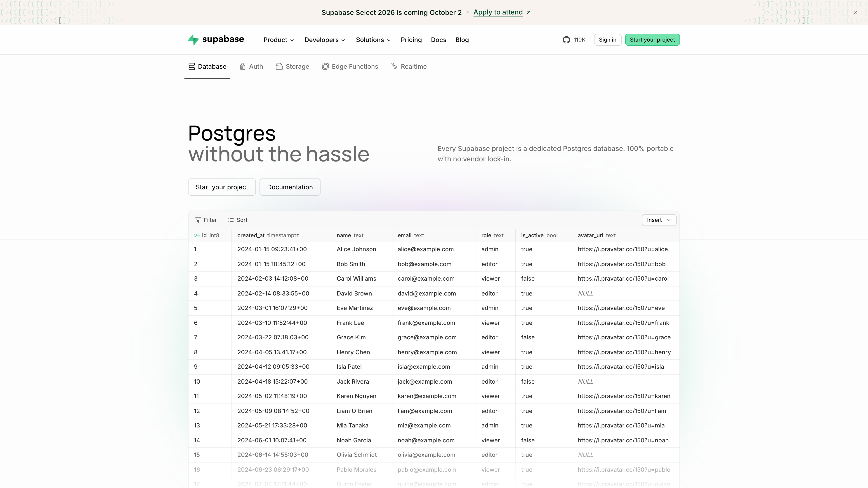Select Grace Kim's editor role cell

click(x=496, y=337)
